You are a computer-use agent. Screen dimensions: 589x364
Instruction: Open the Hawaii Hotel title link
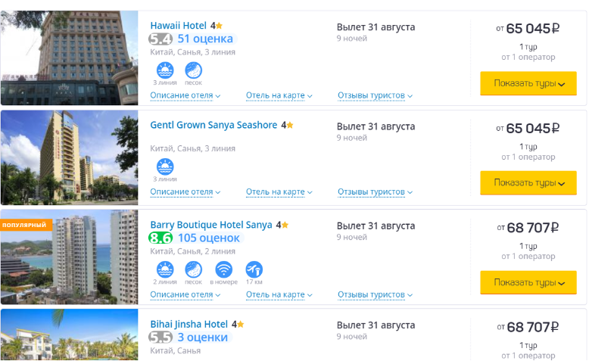click(x=179, y=26)
